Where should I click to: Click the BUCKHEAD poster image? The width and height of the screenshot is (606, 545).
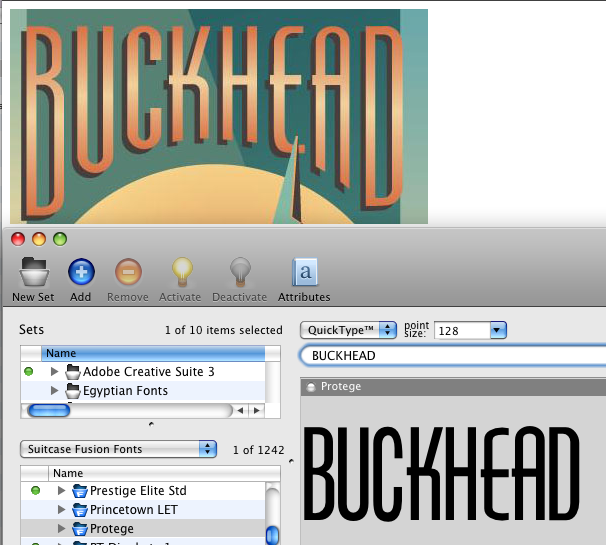click(x=219, y=116)
